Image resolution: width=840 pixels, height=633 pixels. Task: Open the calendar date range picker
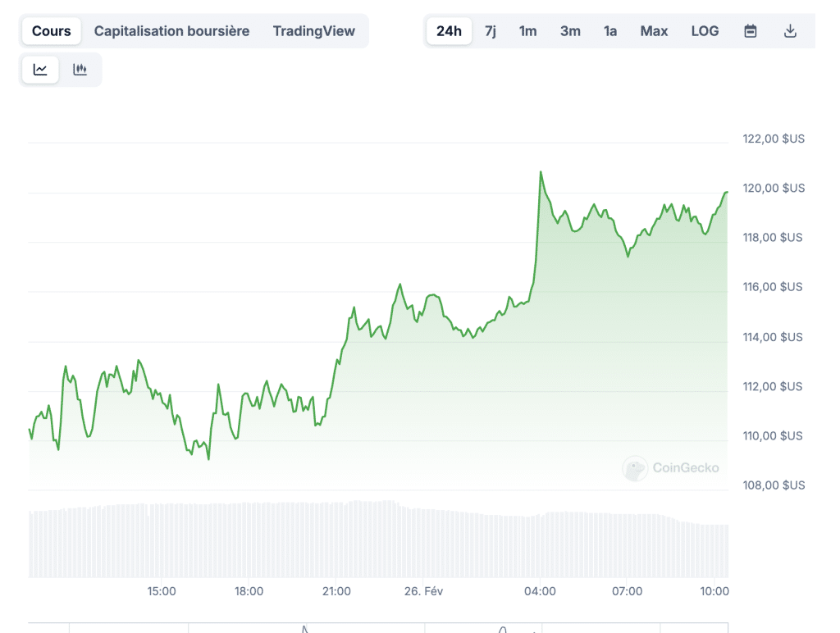point(751,31)
